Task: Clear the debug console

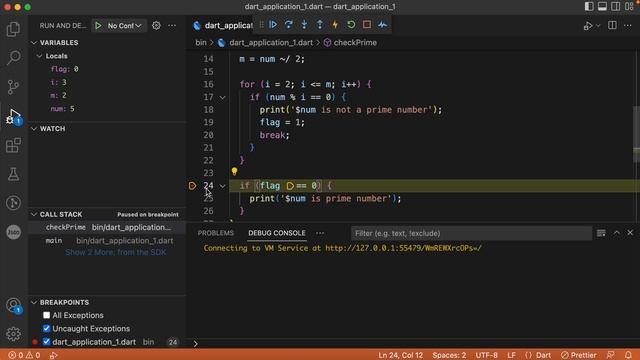Action: (x=601, y=233)
